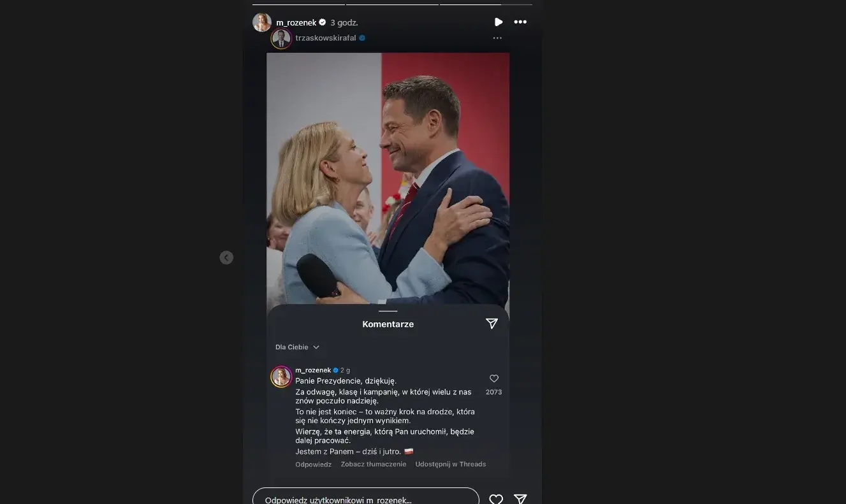846x504 pixels.
Task: Click reply field for m_rozenek
Action: [x=366, y=499]
